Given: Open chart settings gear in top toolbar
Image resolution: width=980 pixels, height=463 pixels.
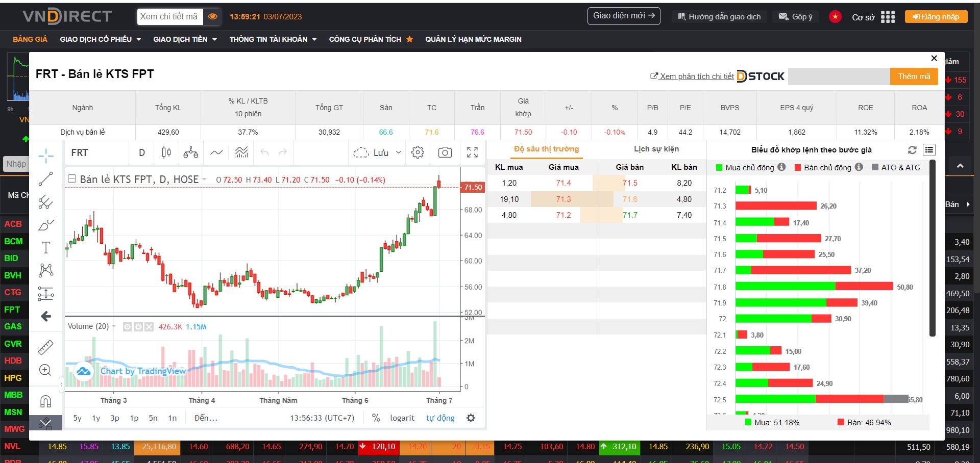Looking at the screenshot, I should point(418,152).
